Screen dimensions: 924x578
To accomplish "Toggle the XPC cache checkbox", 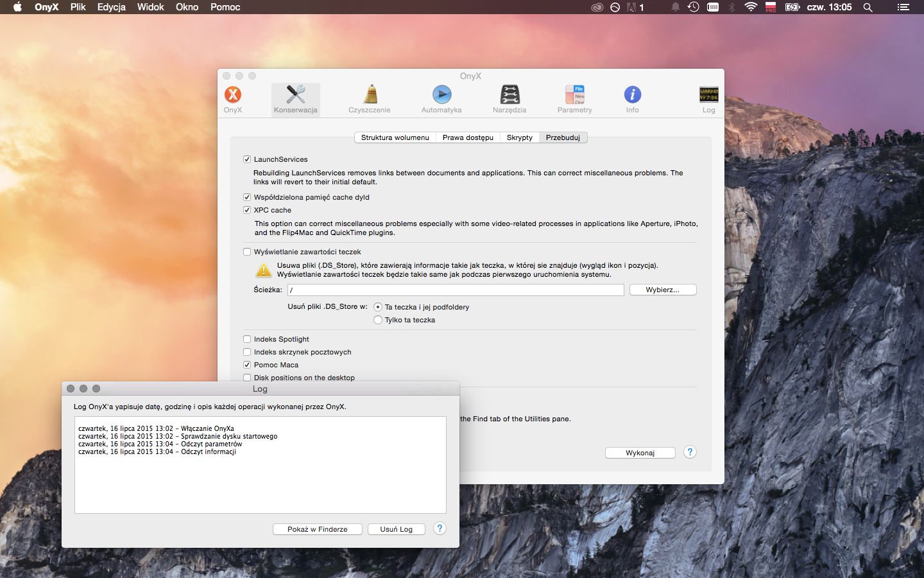I will tap(247, 210).
